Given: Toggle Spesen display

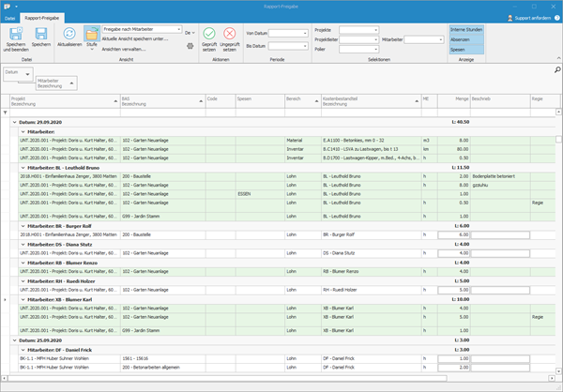Looking at the screenshot, I should click(466, 50).
